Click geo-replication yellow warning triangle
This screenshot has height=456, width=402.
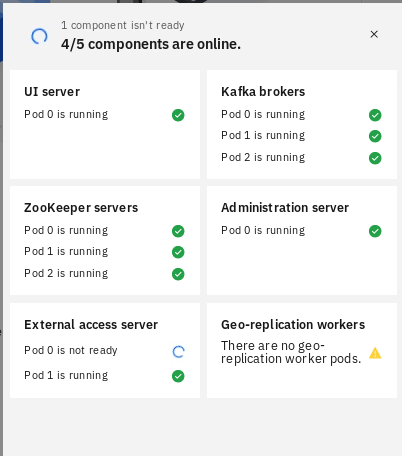[x=375, y=353]
